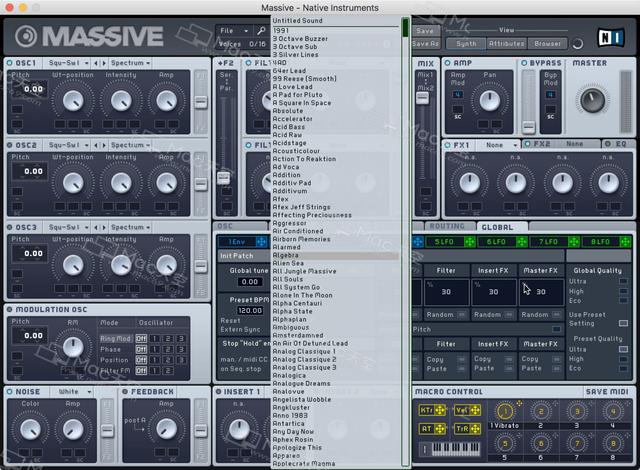Click the Amp Pan knob
The height and width of the screenshot is (470, 640).
489,100
